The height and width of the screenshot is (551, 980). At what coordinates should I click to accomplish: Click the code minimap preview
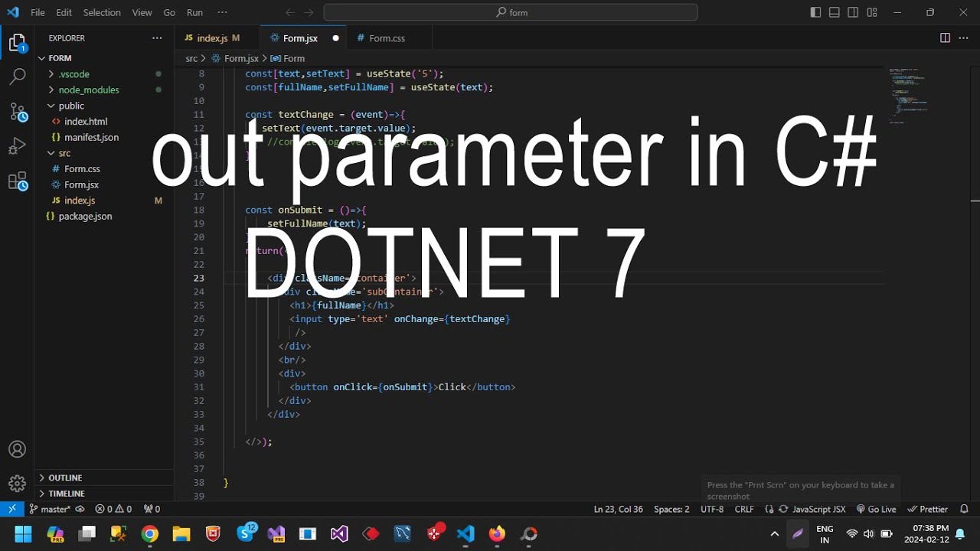click(x=908, y=96)
